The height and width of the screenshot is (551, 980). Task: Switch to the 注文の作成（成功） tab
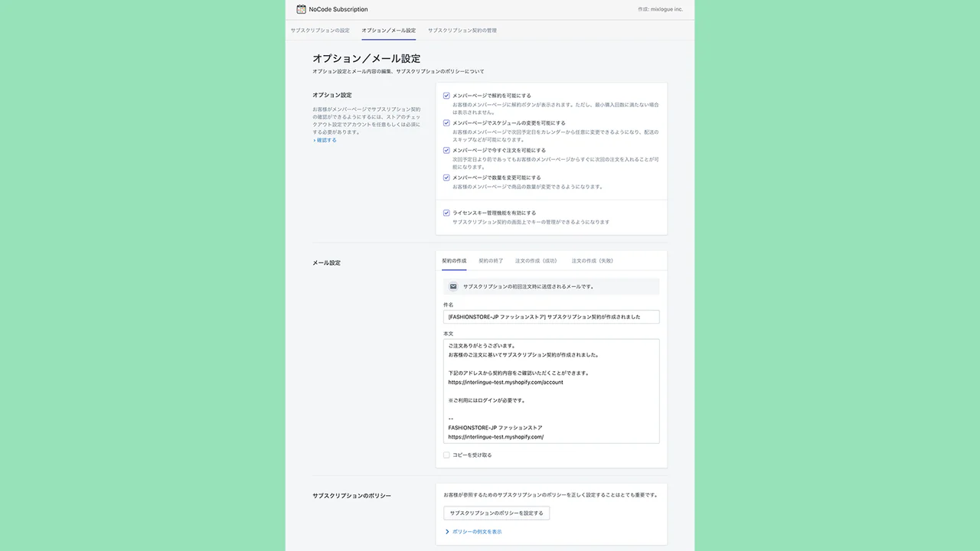[537, 261]
